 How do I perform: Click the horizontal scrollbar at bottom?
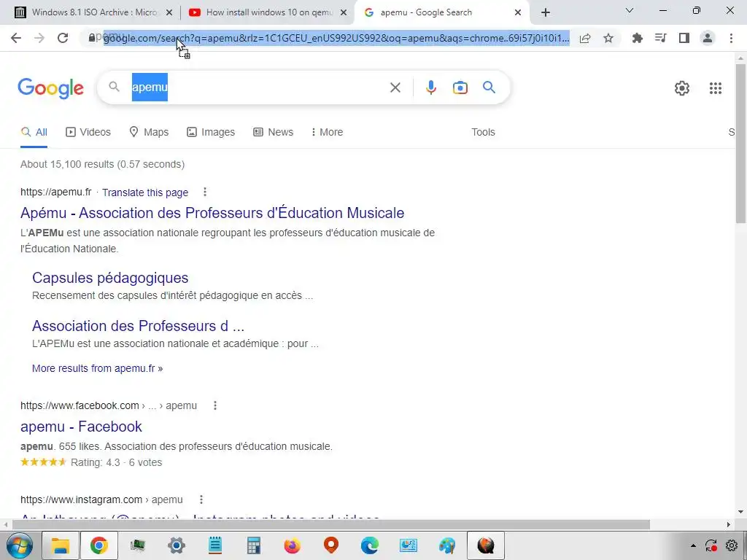click(331, 524)
